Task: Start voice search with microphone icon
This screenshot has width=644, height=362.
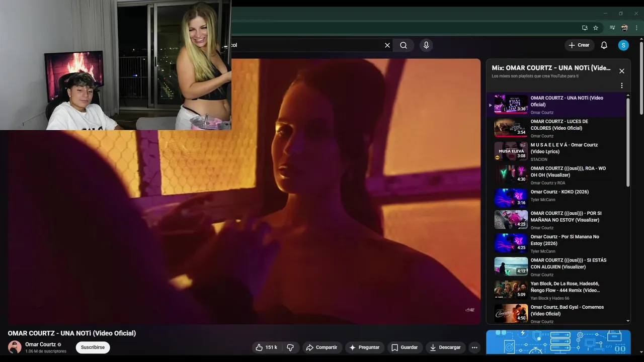Action: click(426, 45)
